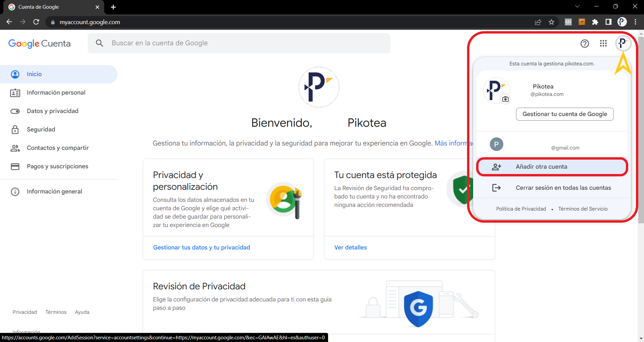
Task: Click the Seguridad padlock icon
Action: coord(15,129)
